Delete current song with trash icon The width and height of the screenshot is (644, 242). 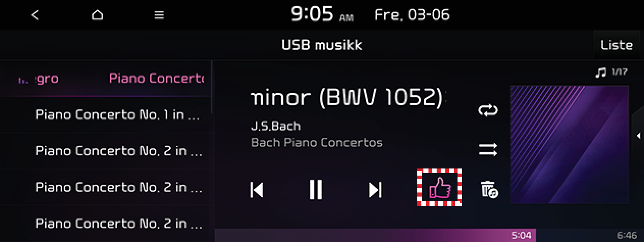[x=489, y=189]
